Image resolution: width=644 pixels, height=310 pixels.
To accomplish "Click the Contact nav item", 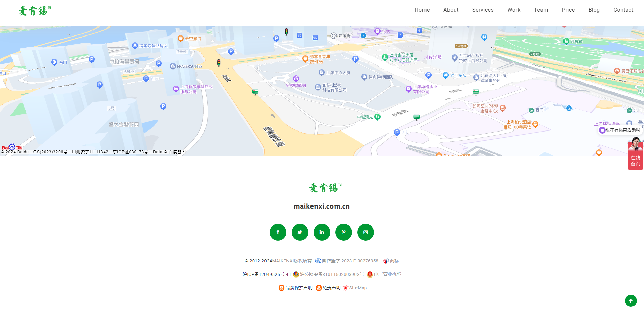I will [623, 10].
